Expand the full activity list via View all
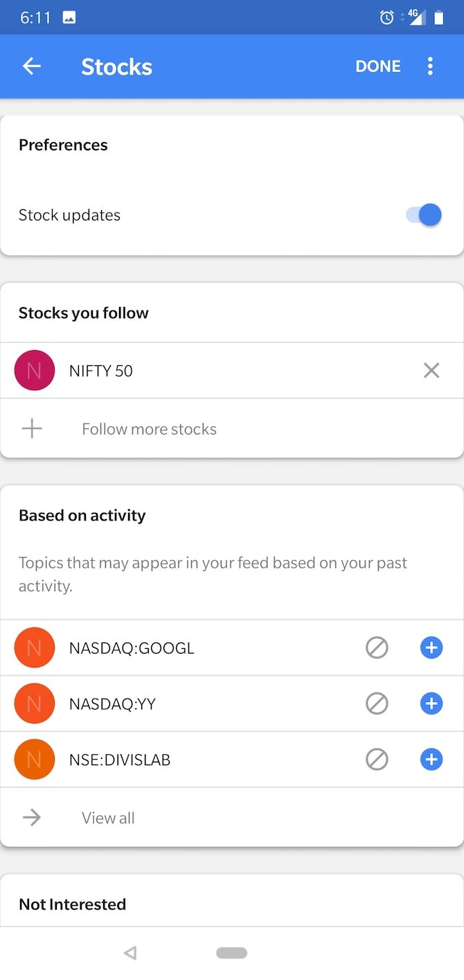This screenshot has height=980, width=464. tap(107, 817)
